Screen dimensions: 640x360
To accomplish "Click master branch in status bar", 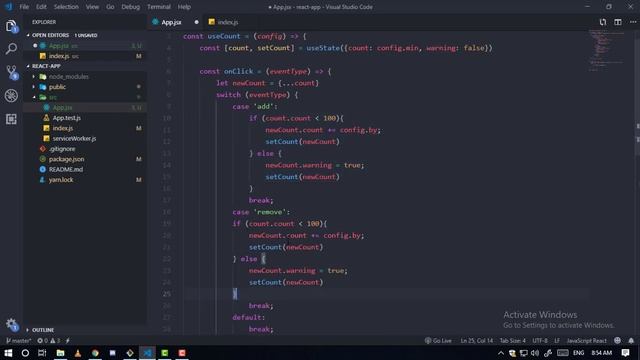I will click(x=19, y=340).
